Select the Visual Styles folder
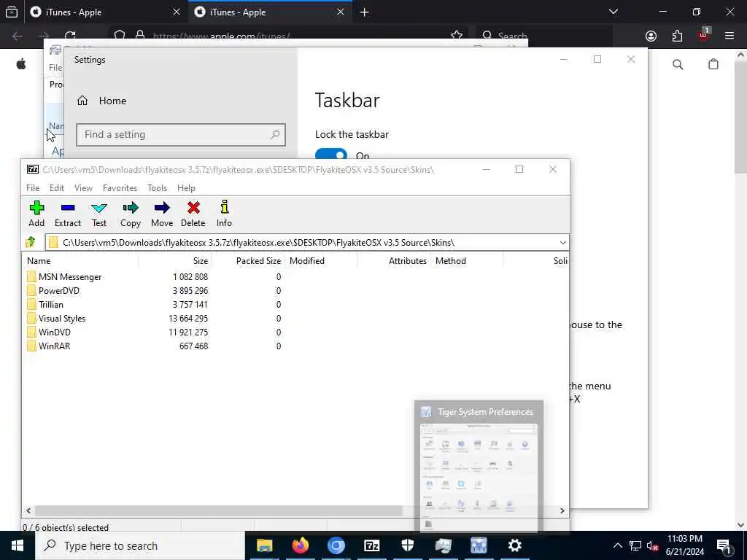Image resolution: width=747 pixels, height=560 pixels. [62, 318]
